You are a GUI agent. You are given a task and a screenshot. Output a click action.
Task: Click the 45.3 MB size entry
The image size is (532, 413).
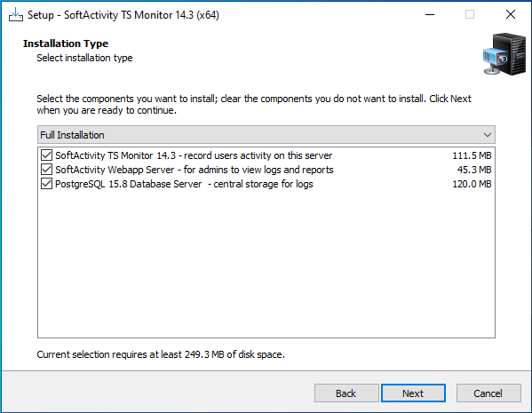(x=474, y=170)
